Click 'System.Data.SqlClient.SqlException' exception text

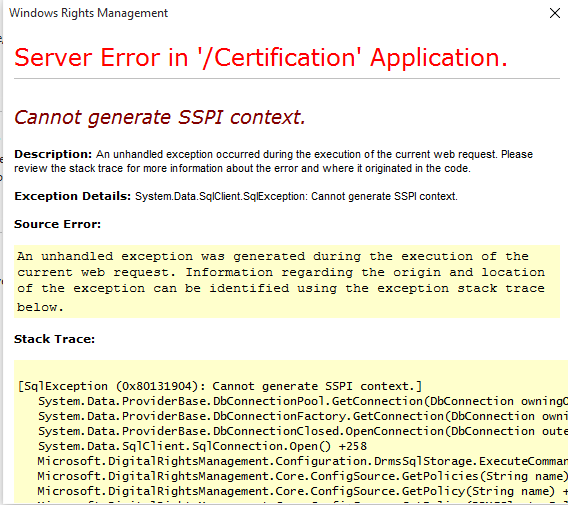pos(221,196)
